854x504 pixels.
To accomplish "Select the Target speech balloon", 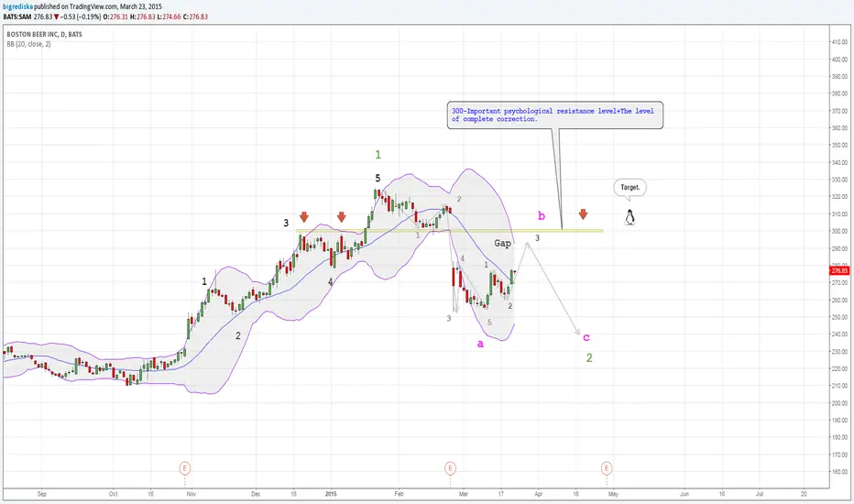I will pos(630,188).
